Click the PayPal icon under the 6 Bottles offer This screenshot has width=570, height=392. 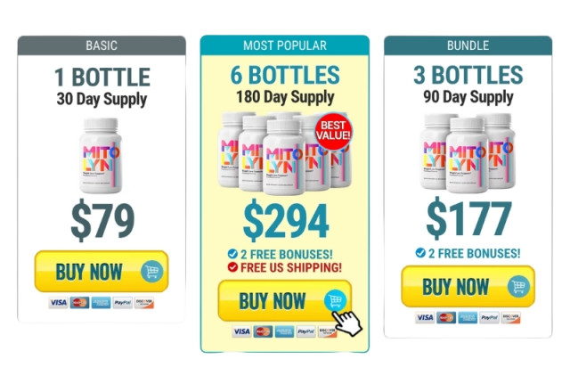(x=305, y=331)
